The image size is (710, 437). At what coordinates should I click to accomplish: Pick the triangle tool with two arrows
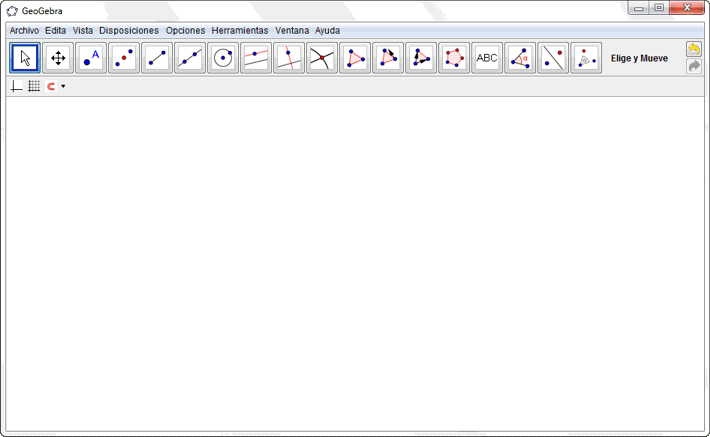pos(422,58)
